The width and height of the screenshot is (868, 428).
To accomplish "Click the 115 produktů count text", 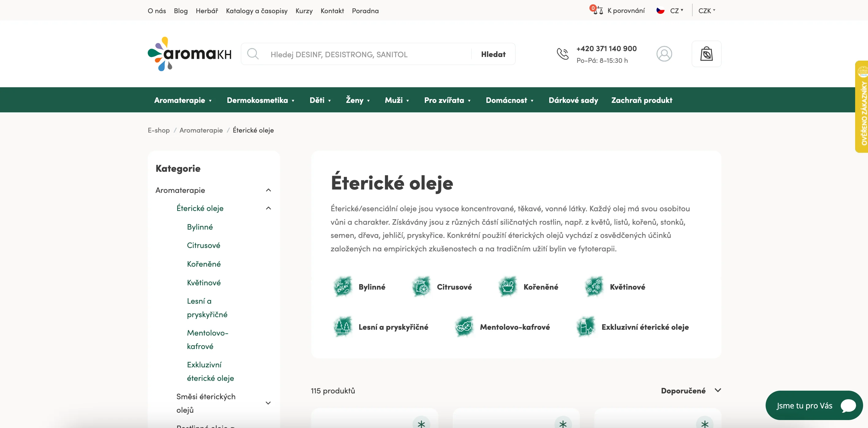I will (x=333, y=391).
